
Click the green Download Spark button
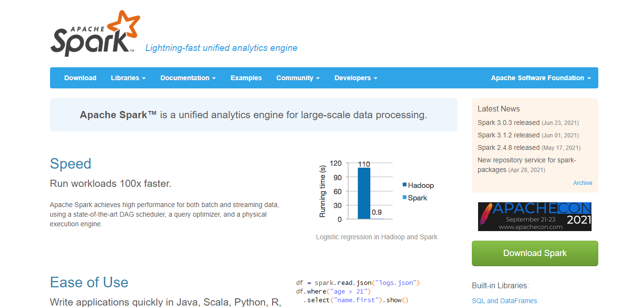point(535,253)
